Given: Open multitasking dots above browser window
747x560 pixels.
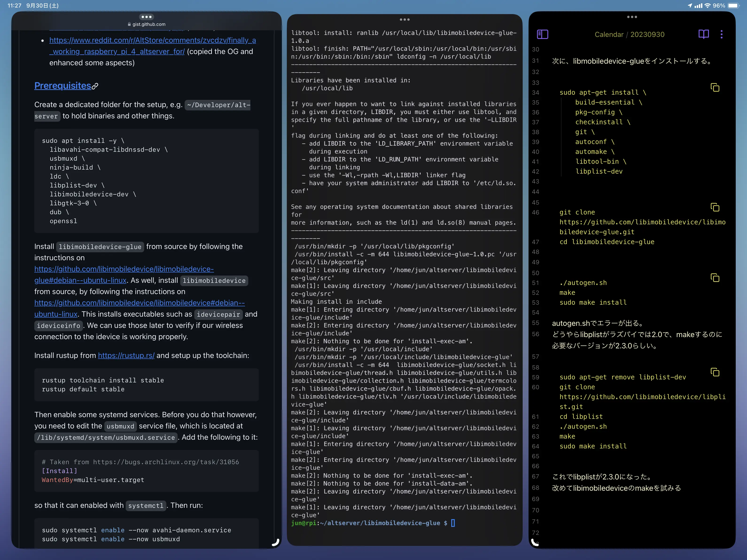Looking at the screenshot, I should [x=146, y=17].
